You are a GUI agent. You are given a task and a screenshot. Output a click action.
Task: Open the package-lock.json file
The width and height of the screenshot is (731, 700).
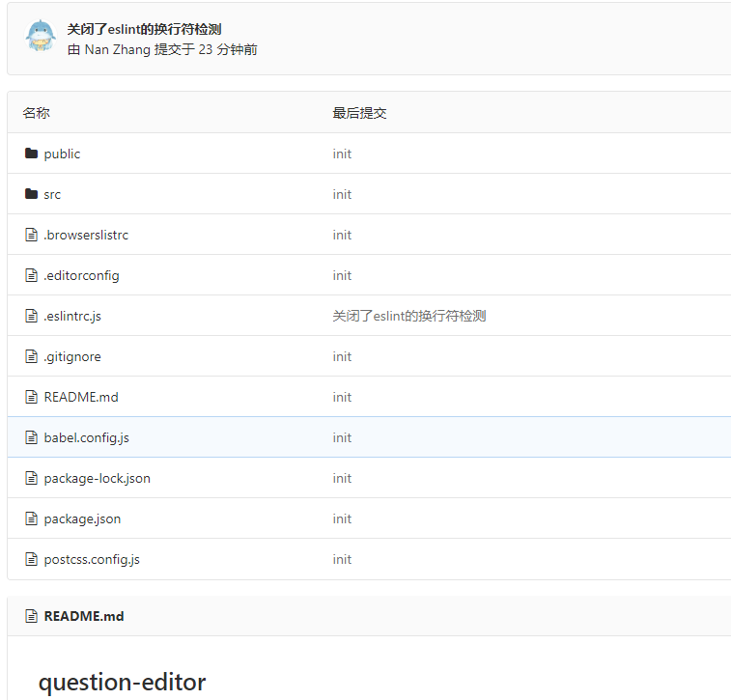click(x=97, y=478)
